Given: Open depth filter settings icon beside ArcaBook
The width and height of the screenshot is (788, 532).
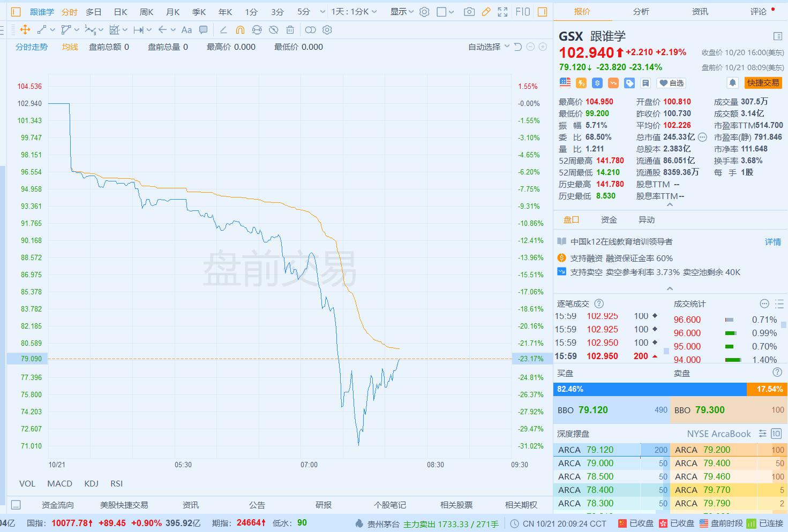Looking at the screenshot, I should point(763,434).
